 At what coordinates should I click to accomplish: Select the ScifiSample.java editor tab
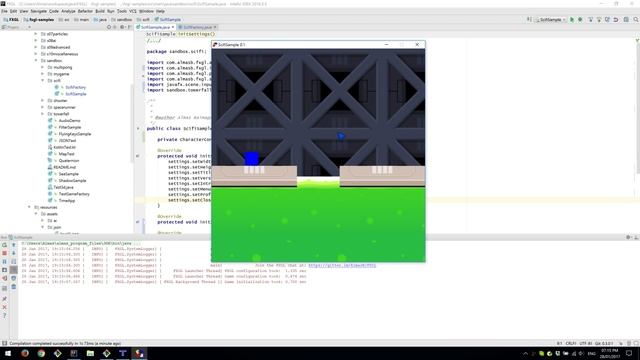155,27
